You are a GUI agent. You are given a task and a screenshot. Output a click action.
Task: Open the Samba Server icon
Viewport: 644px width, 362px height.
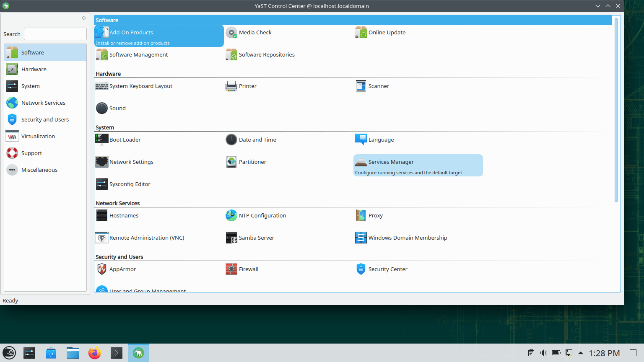(x=231, y=238)
